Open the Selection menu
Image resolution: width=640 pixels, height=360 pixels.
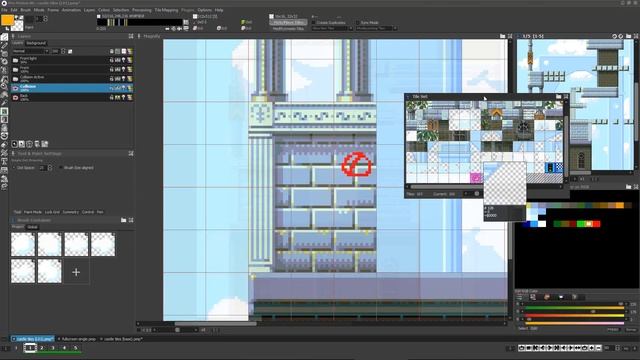coord(121,10)
